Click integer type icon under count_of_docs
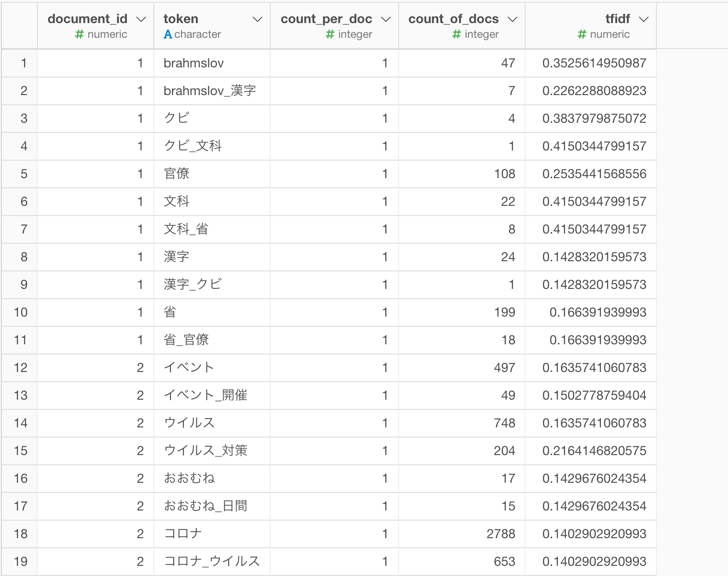The width and height of the screenshot is (728, 576). pyautogui.click(x=456, y=34)
